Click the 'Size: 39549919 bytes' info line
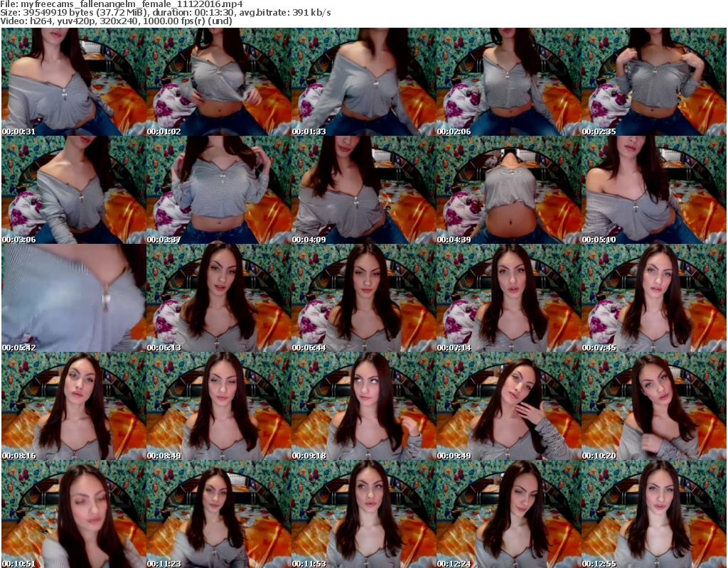 click(x=165, y=13)
